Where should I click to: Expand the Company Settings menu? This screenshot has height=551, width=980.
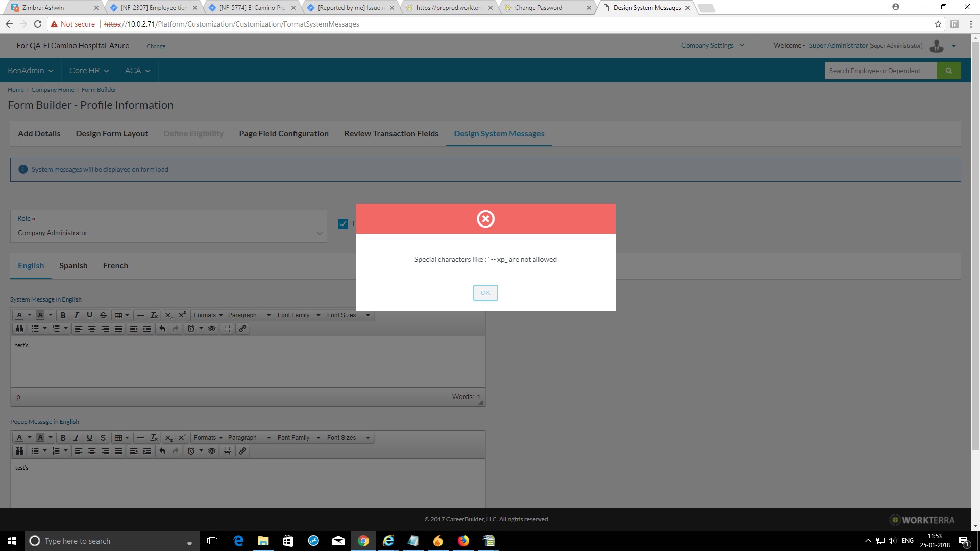[x=713, y=45]
